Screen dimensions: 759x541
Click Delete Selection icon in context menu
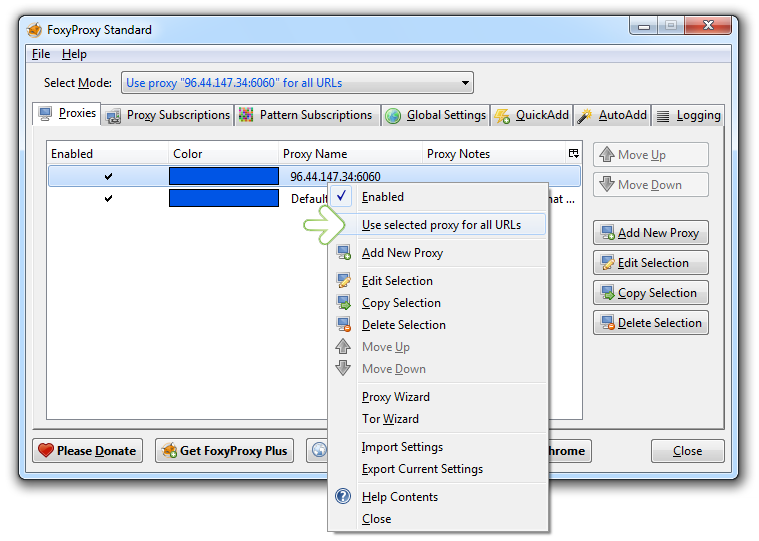pos(344,324)
